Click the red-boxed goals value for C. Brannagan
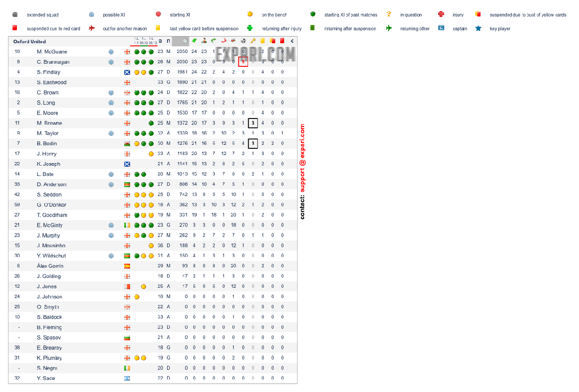The height and width of the screenshot is (392, 579). (243, 62)
